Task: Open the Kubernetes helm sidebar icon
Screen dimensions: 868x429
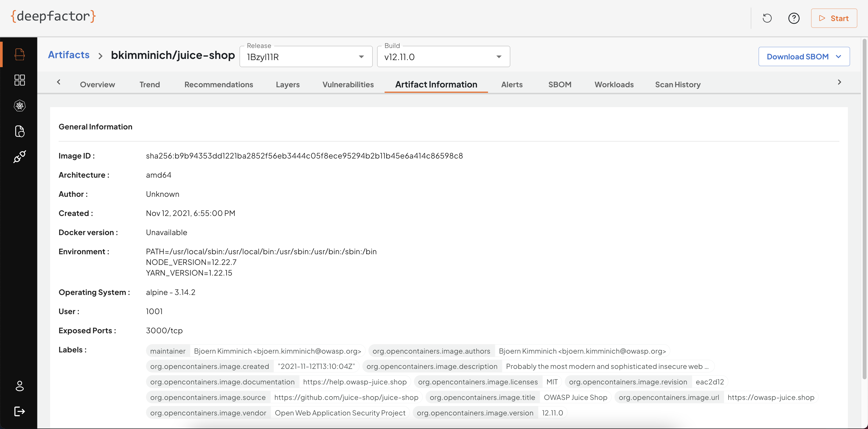Action: coord(20,106)
